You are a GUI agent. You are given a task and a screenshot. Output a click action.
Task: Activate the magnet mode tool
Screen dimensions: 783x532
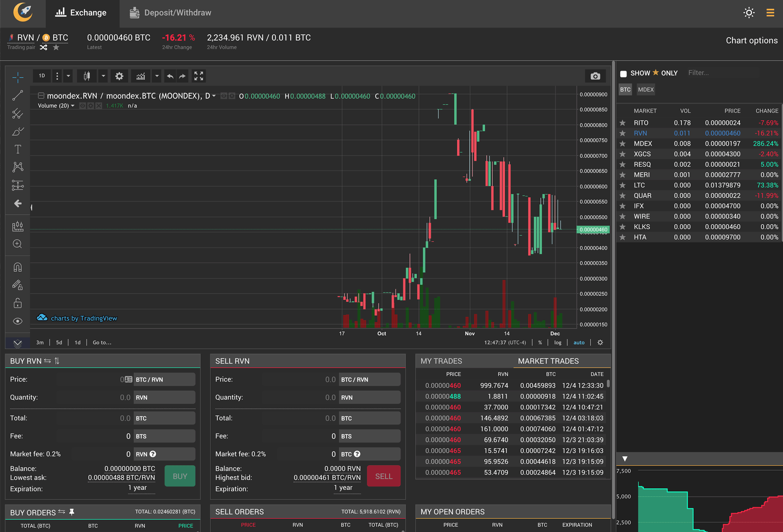(17, 267)
